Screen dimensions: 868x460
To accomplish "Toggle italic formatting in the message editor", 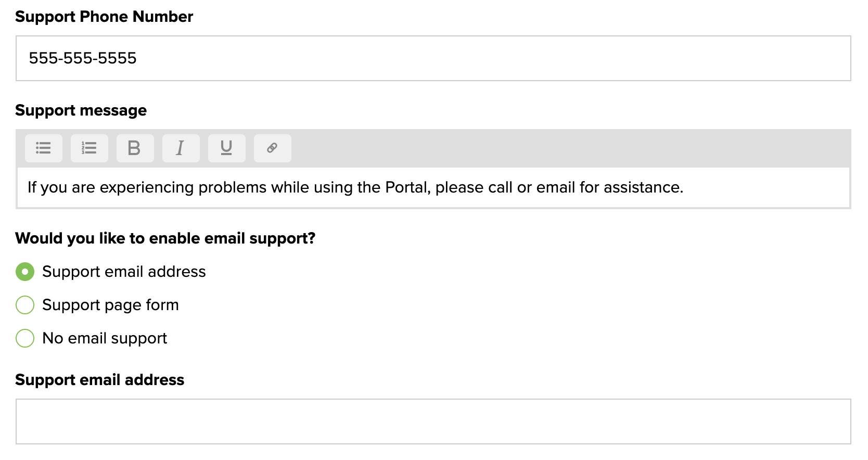I will tap(181, 148).
